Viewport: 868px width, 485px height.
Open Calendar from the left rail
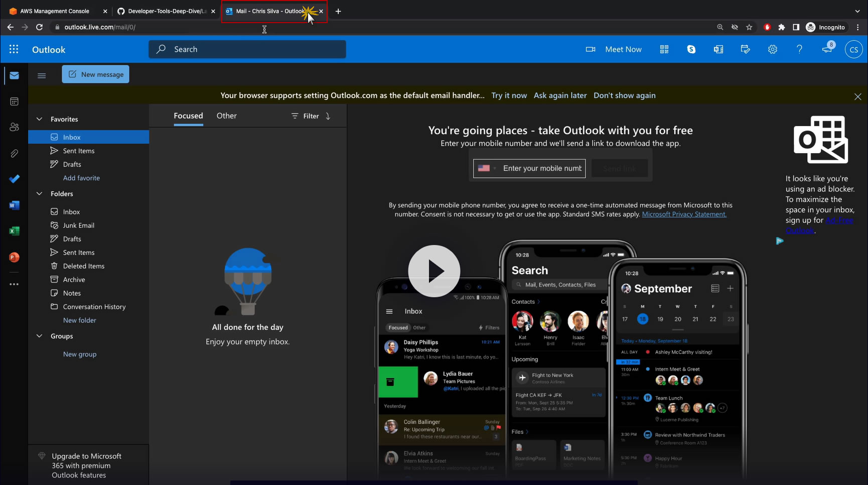[14, 101]
